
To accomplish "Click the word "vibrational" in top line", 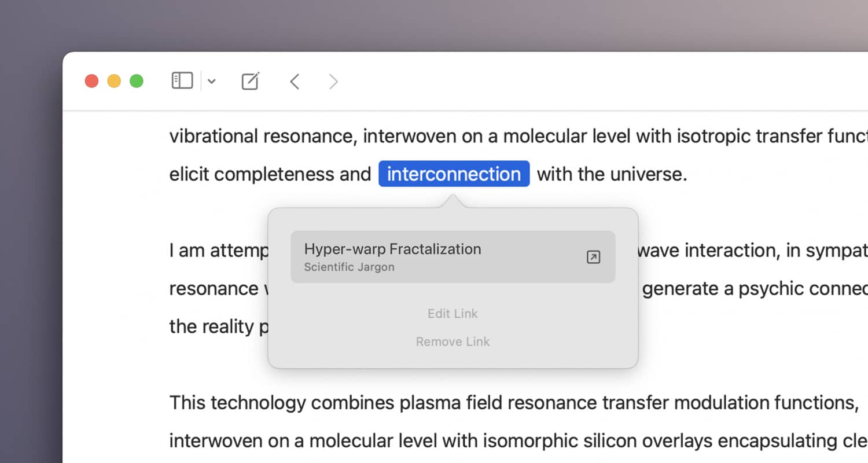I will click(x=213, y=136).
